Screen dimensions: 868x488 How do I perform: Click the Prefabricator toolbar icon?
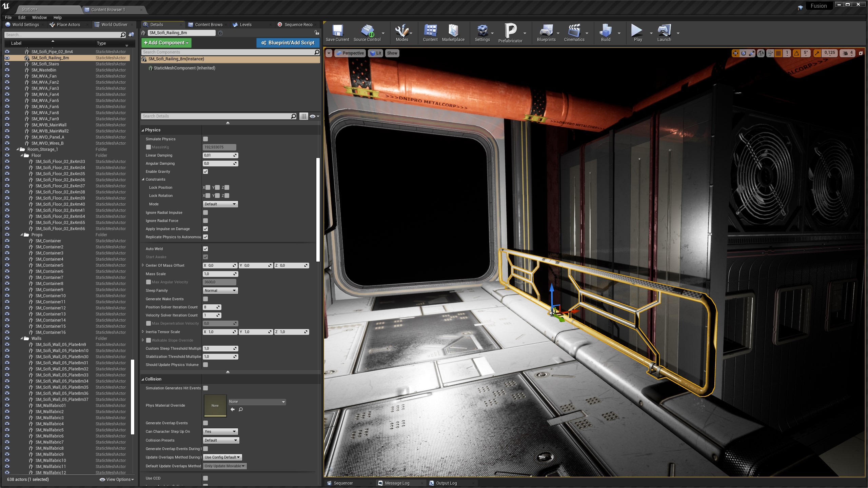[510, 33]
